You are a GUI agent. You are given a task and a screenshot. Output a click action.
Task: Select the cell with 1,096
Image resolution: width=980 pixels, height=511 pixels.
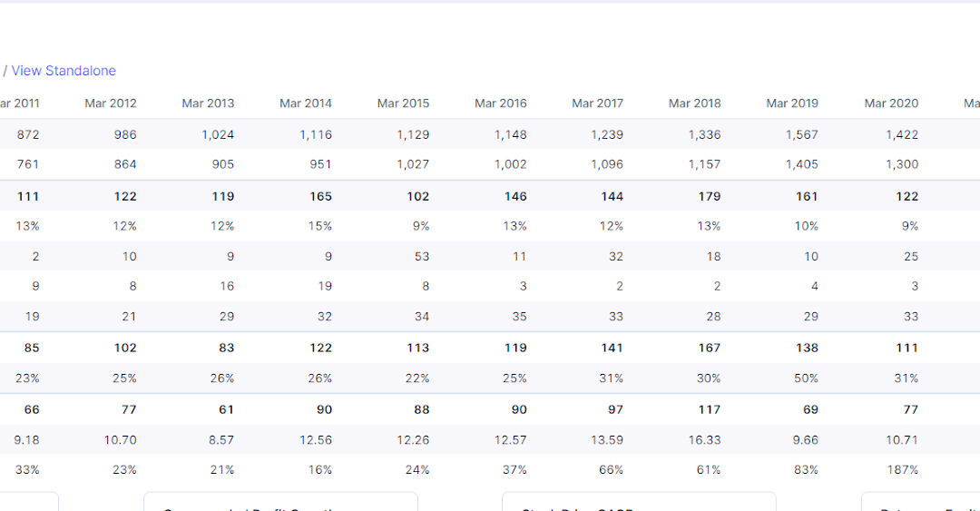point(607,164)
